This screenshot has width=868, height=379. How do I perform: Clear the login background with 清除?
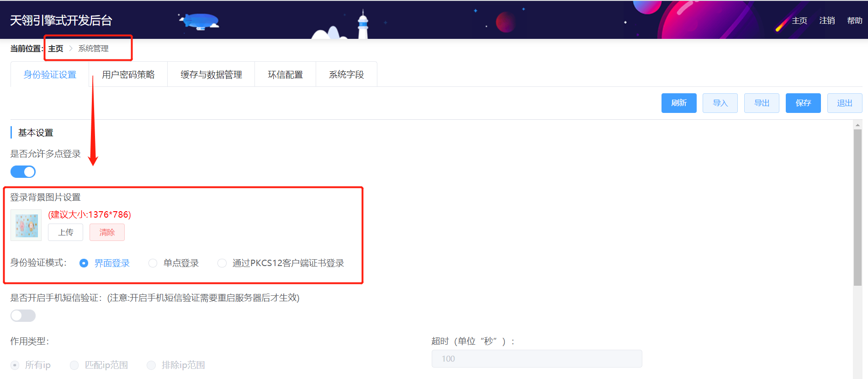click(107, 232)
